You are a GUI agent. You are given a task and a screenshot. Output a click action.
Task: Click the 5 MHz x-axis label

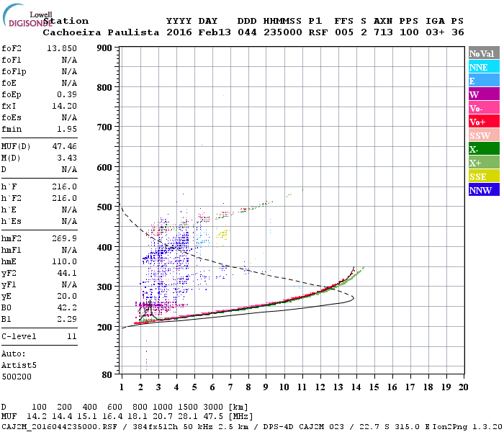[x=194, y=387]
